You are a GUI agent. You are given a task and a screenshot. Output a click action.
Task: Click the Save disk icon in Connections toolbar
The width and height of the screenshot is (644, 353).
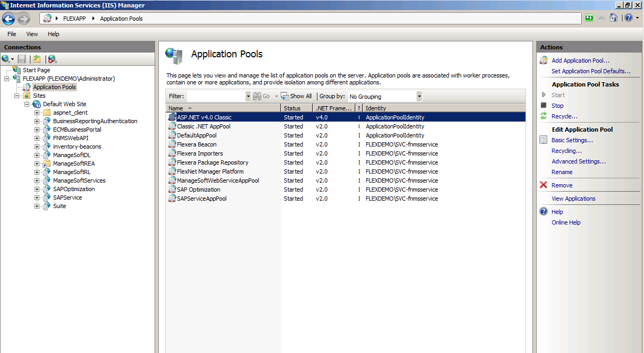22,59
